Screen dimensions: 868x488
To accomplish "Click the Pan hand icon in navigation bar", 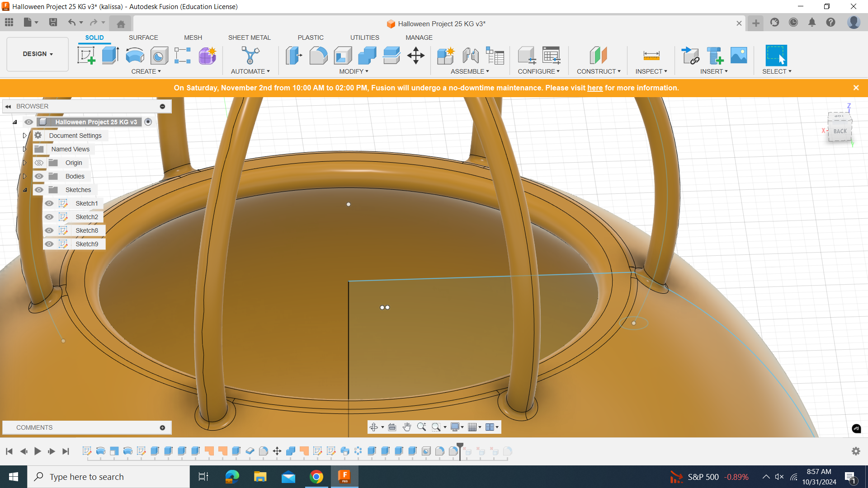I will tap(407, 427).
